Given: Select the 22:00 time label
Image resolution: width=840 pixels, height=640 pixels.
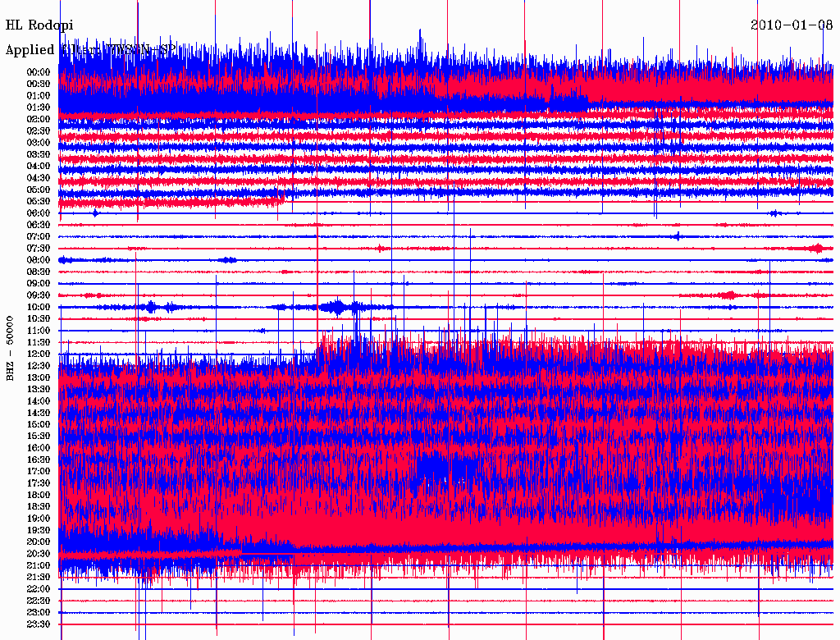Looking at the screenshot, I should [39, 589].
